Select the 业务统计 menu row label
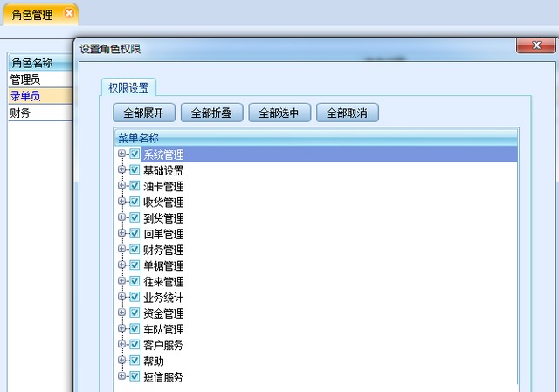This screenshot has width=559, height=392. coord(163,297)
